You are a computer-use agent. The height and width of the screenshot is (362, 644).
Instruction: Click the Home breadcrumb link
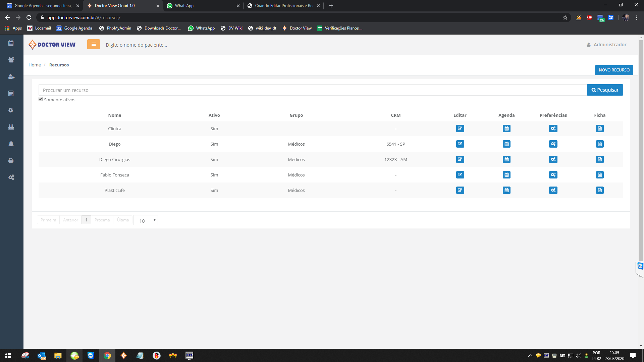point(35,65)
